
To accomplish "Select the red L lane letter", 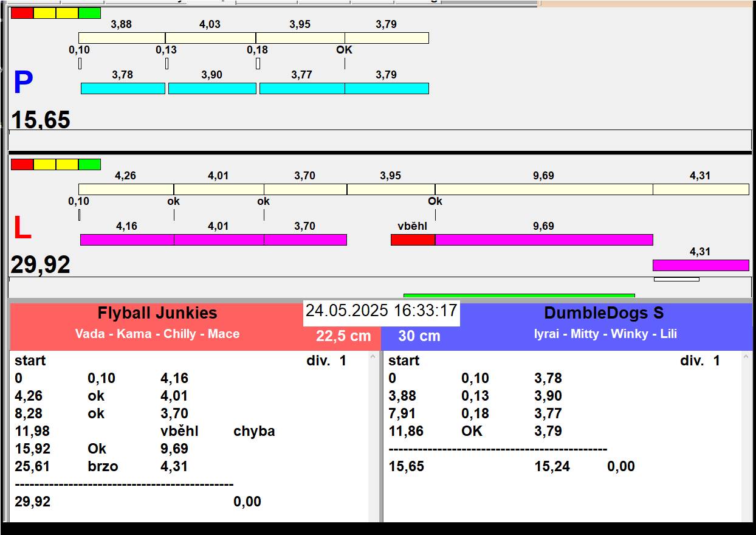I will 22,229.
